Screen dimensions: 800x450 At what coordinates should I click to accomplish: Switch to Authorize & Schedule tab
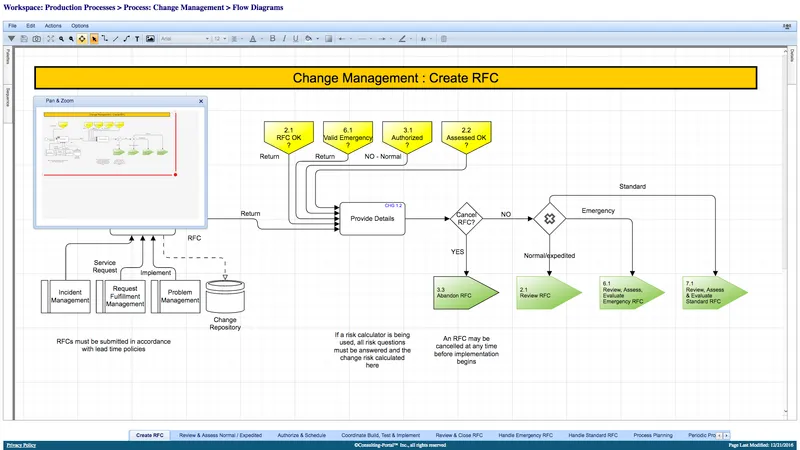click(x=302, y=435)
